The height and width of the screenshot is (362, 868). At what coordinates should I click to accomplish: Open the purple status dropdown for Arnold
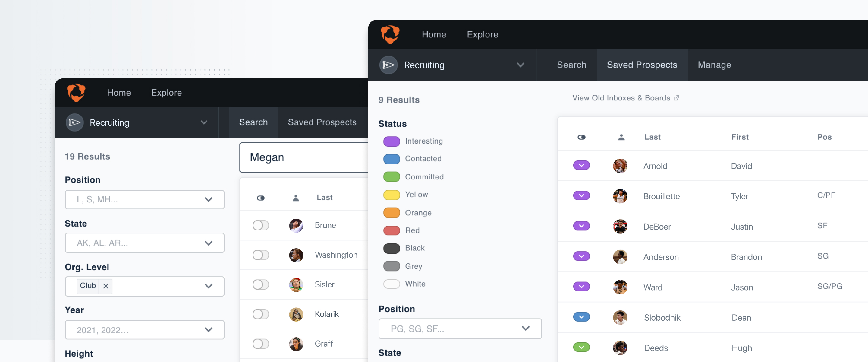[x=581, y=165]
